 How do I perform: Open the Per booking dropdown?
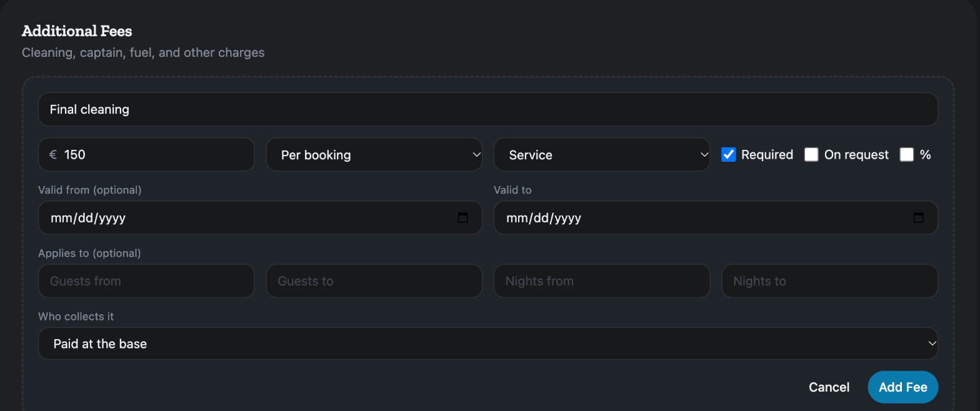[x=374, y=154]
